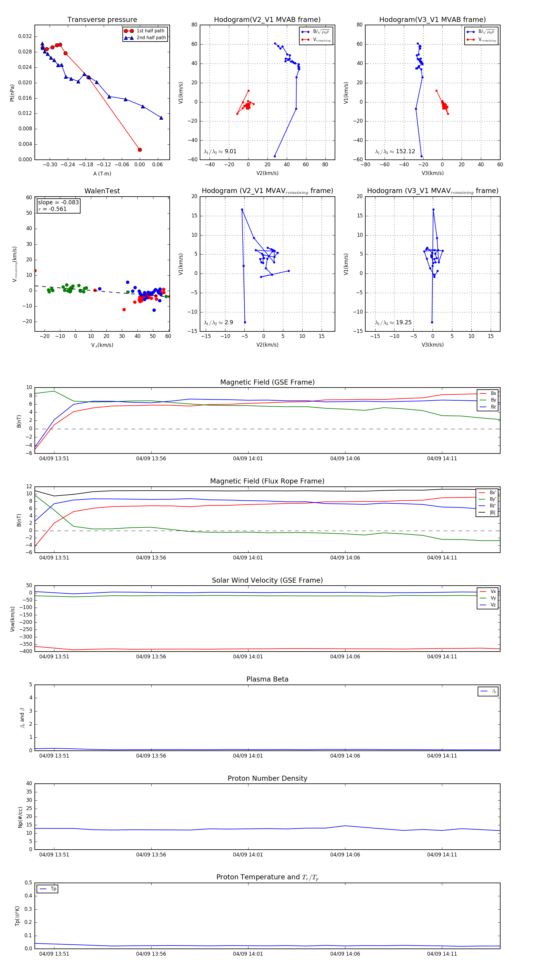Click the 'Np(#/cc)' y-axis label
Viewport: 535px width, 980px height.
[20, 817]
